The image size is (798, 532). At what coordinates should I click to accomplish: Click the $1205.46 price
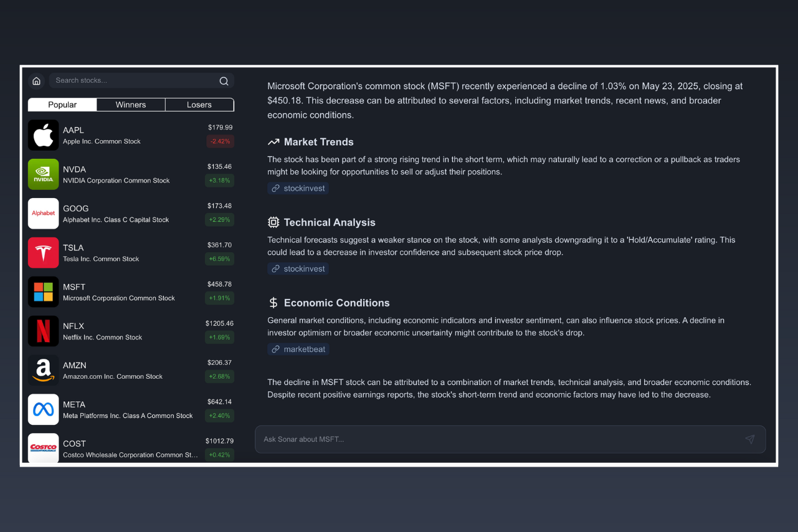pos(220,324)
